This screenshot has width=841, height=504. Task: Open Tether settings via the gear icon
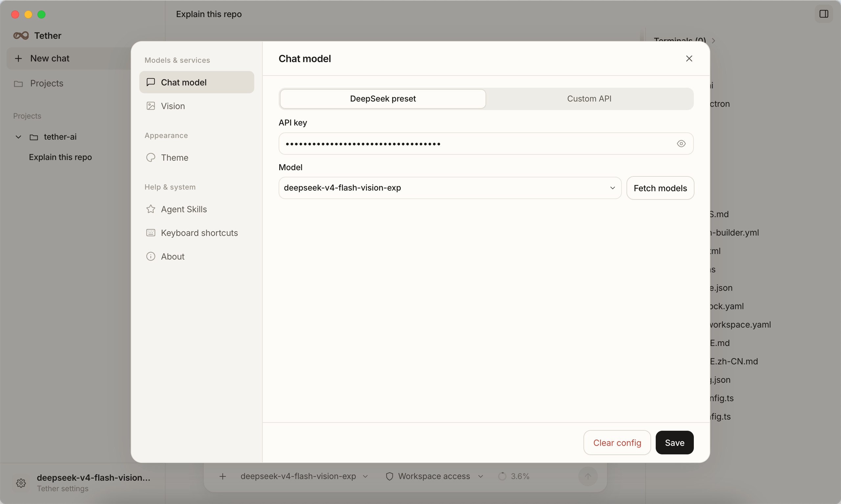coord(21,483)
